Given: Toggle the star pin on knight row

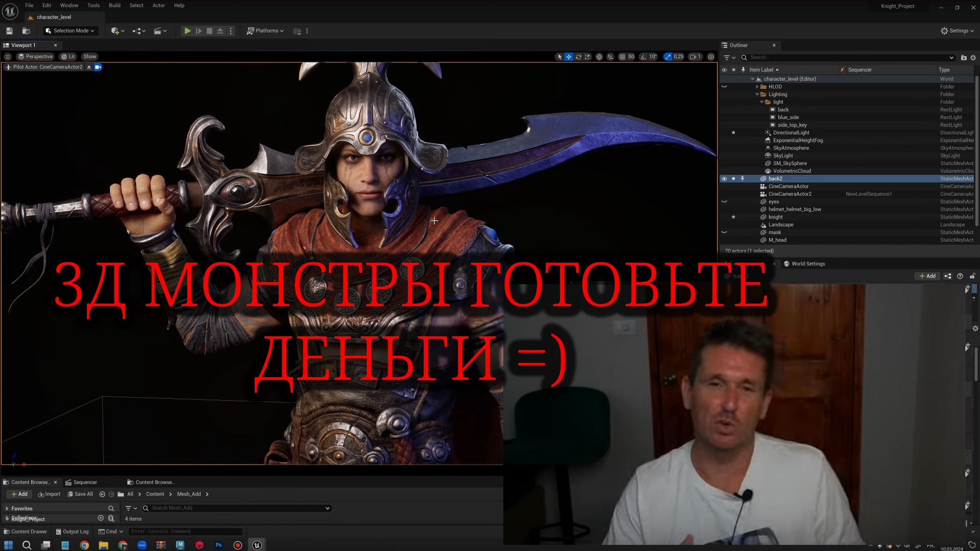Looking at the screenshot, I should coord(733,217).
